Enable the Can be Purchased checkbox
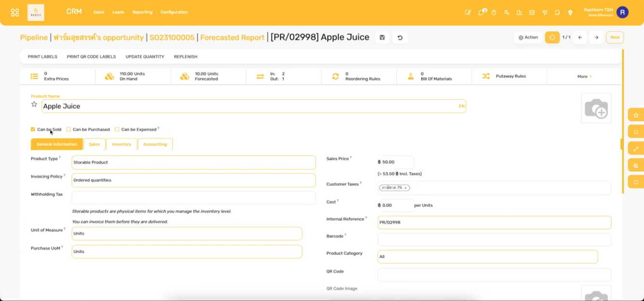The image size is (644, 301). click(68, 129)
